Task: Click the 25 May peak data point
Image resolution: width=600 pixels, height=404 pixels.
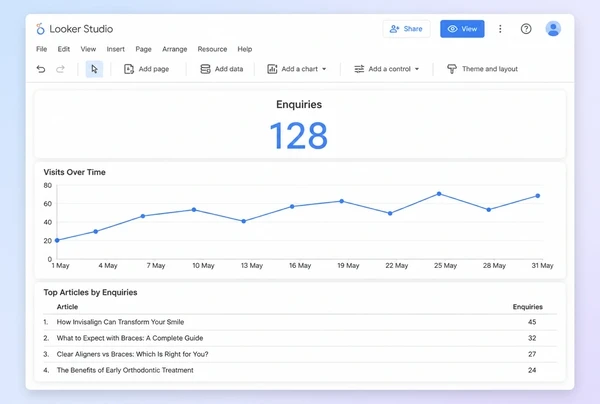Action: tap(439, 194)
